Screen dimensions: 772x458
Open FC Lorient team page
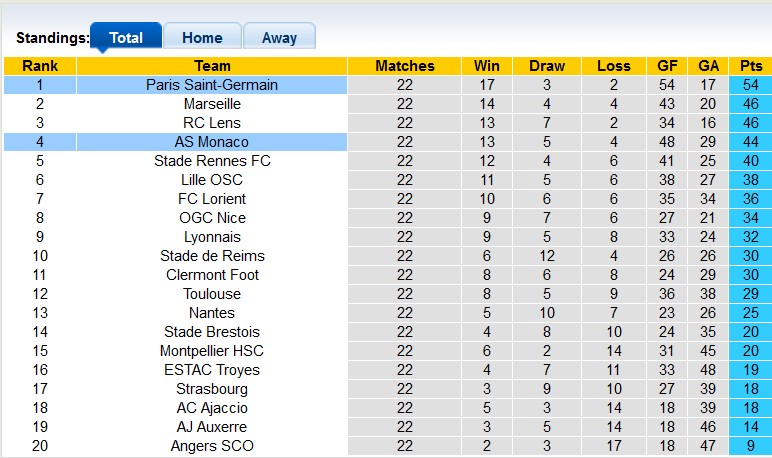point(212,199)
